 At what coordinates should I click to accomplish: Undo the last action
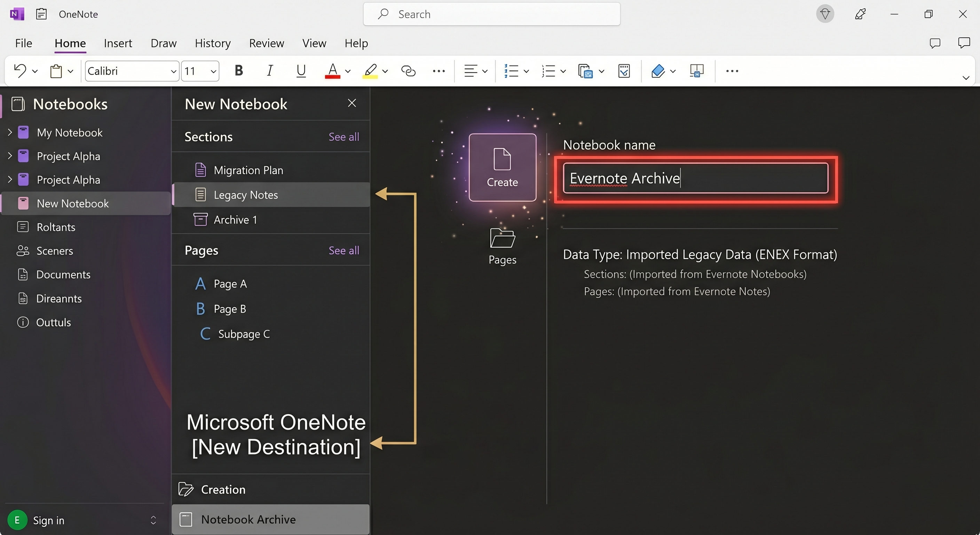20,71
